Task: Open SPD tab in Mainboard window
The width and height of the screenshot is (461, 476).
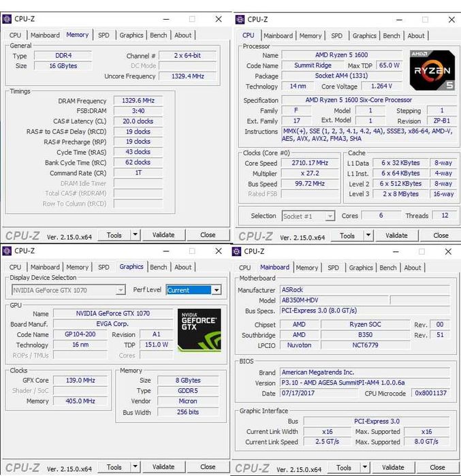Action: click(333, 268)
